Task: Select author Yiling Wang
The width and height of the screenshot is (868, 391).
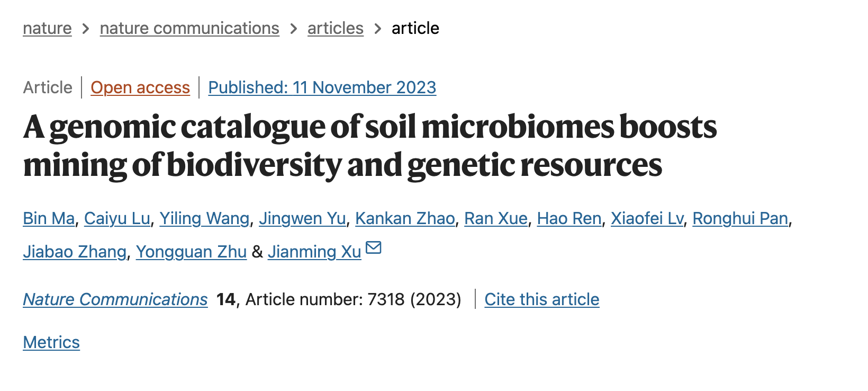Action: coord(204,218)
